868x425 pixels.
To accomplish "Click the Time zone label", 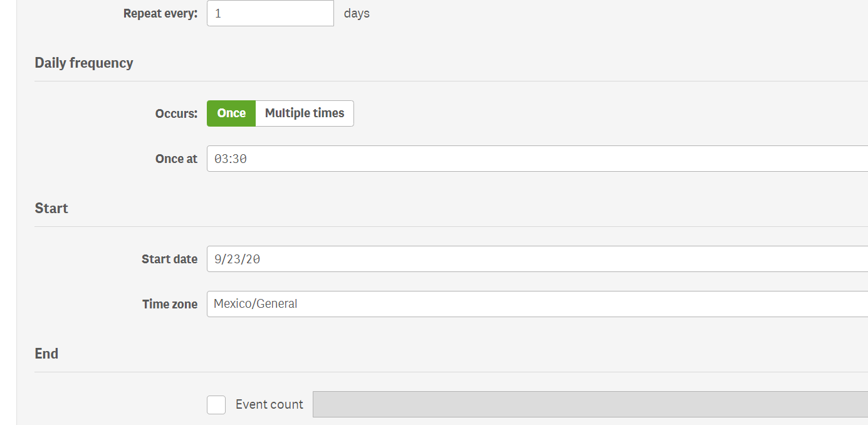I will coord(170,303).
